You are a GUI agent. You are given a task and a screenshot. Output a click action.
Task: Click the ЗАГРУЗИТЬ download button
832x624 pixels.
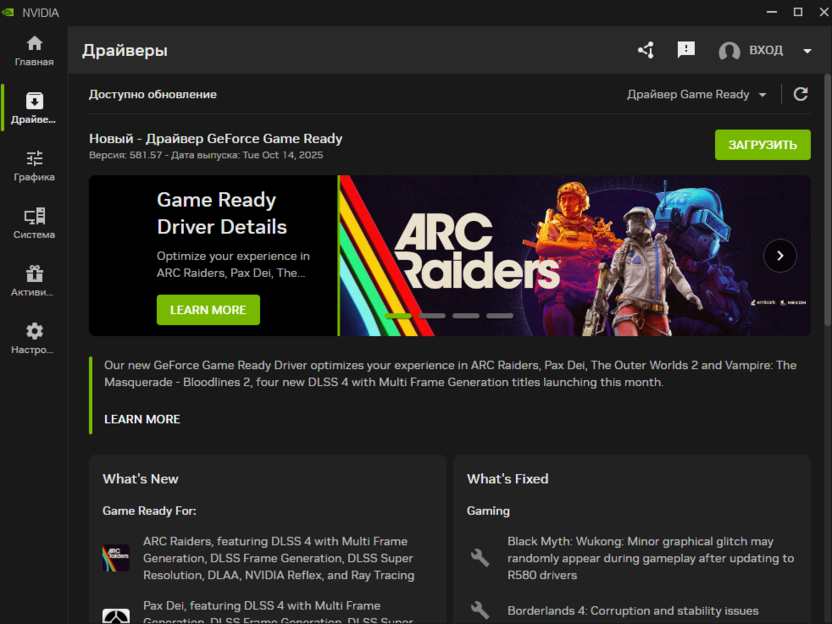point(762,144)
